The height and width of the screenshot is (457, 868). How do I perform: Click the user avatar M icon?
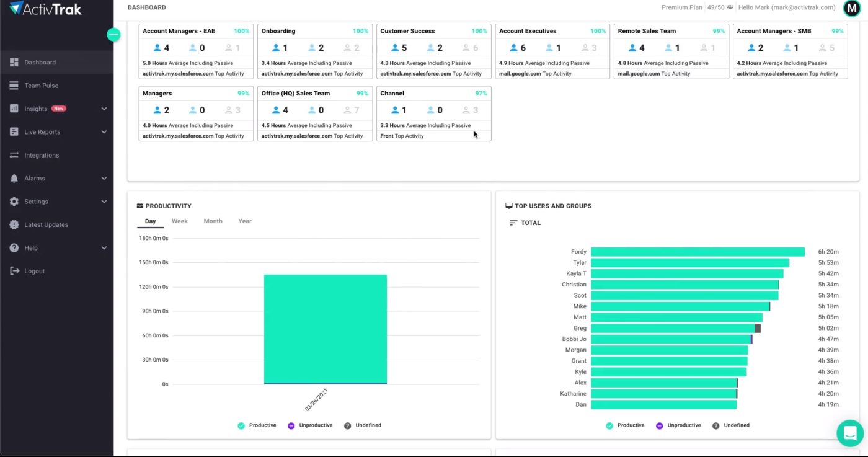(852, 8)
